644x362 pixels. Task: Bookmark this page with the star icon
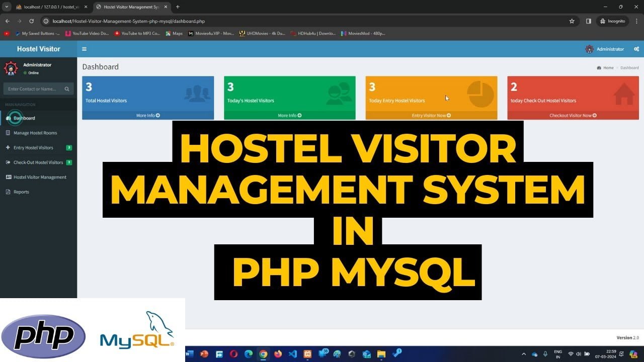click(x=572, y=21)
